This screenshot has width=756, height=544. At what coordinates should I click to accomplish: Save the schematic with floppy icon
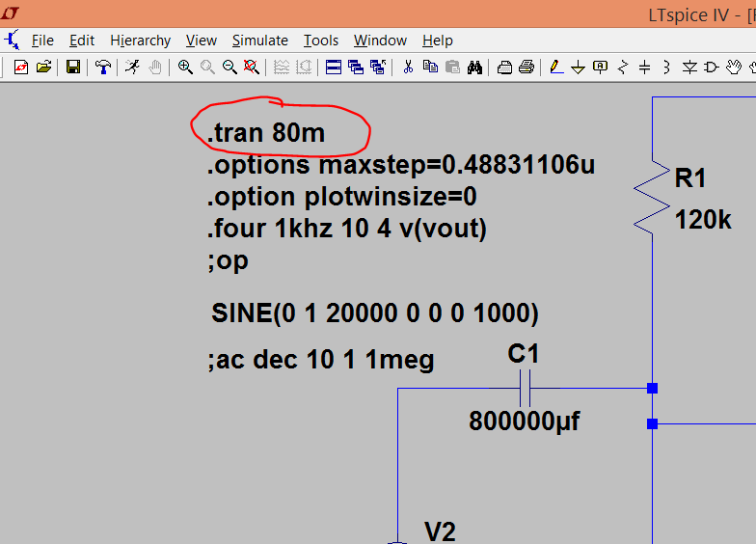(x=73, y=68)
